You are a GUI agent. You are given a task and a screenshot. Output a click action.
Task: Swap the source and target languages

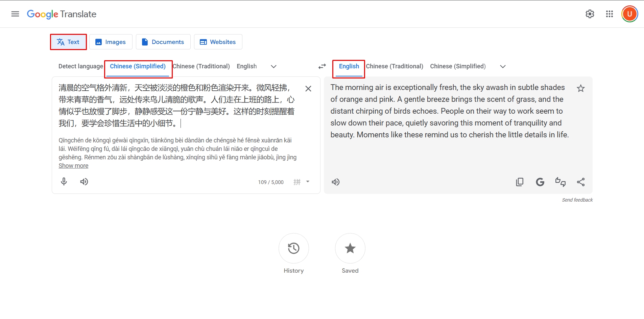click(321, 66)
